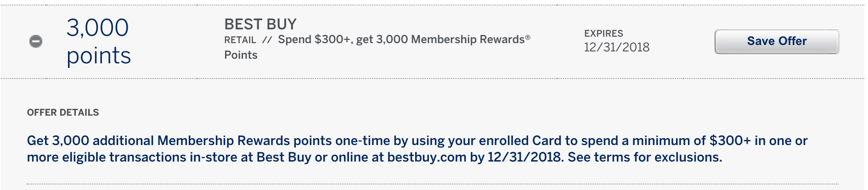This screenshot has width=868, height=190.
Task: Click the registered trademark symbol after Rewards
Action: (528, 37)
